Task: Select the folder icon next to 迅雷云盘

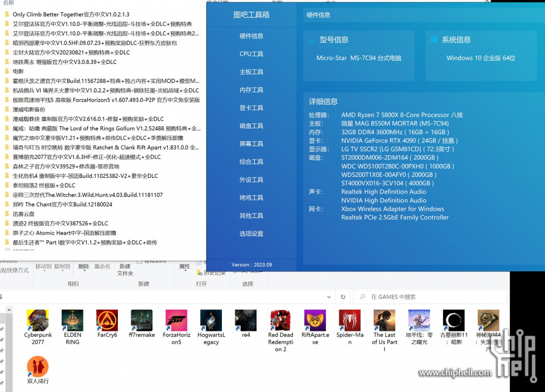Action: click(x=7, y=214)
